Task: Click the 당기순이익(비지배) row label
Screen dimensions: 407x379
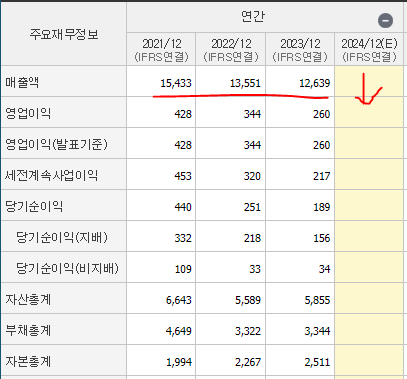Action: click(67, 268)
